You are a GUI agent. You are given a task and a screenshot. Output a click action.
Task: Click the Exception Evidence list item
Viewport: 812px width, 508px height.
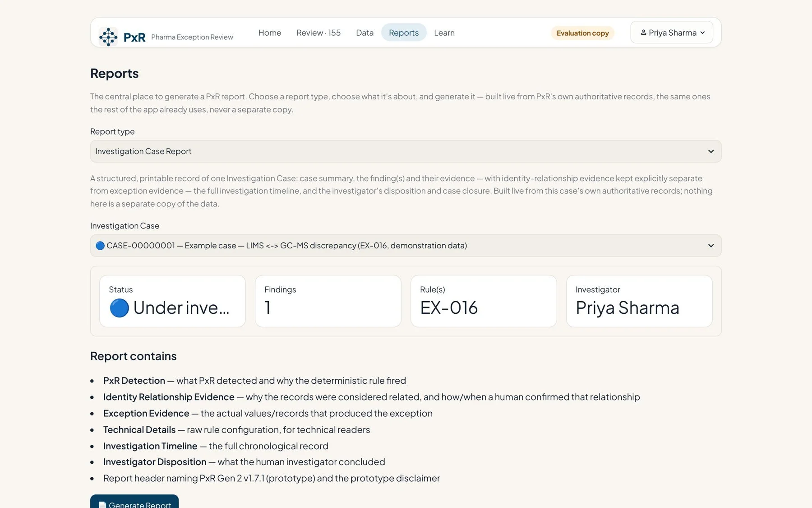tap(268, 413)
